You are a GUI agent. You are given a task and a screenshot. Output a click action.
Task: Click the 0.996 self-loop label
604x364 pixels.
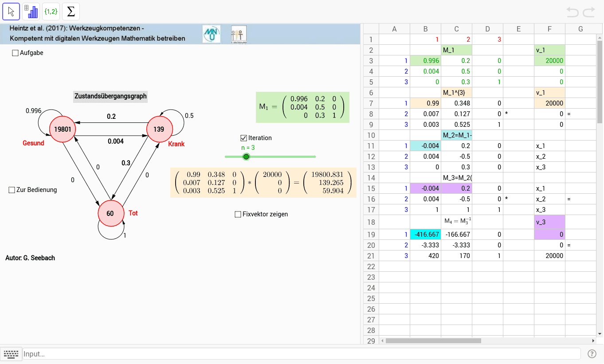click(x=34, y=111)
